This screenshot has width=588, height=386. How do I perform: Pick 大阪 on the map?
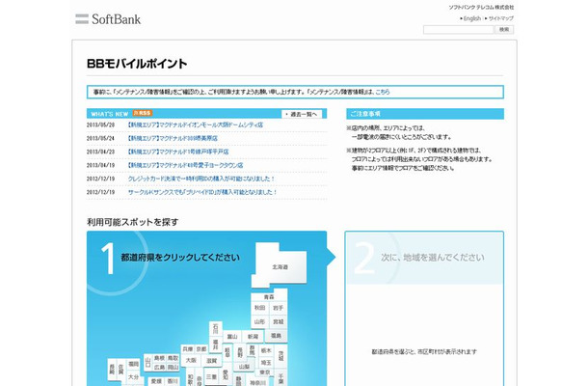tap(191, 360)
